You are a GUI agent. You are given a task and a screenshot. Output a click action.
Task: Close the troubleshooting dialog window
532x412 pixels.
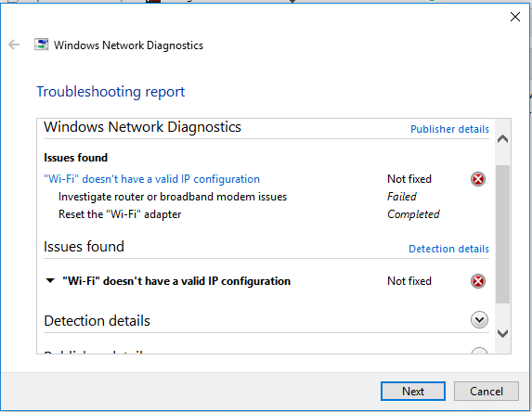[x=515, y=17]
